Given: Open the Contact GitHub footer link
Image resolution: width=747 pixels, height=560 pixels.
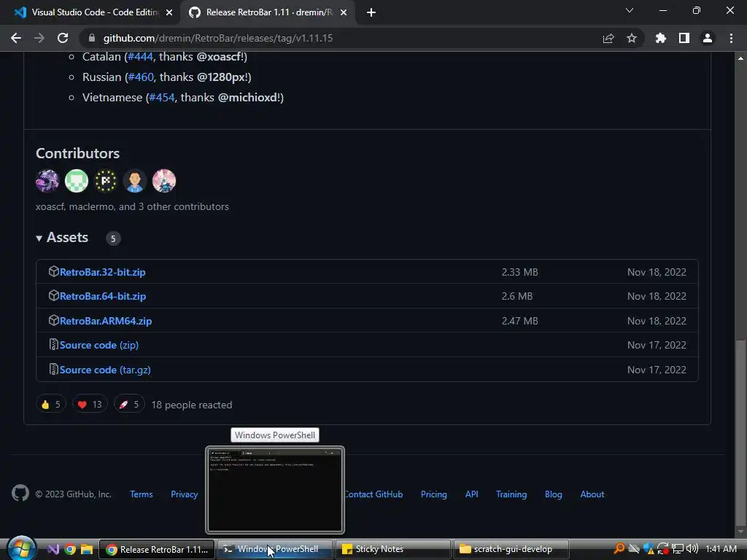Looking at the screenshot, I should click(x=373, y=495).
